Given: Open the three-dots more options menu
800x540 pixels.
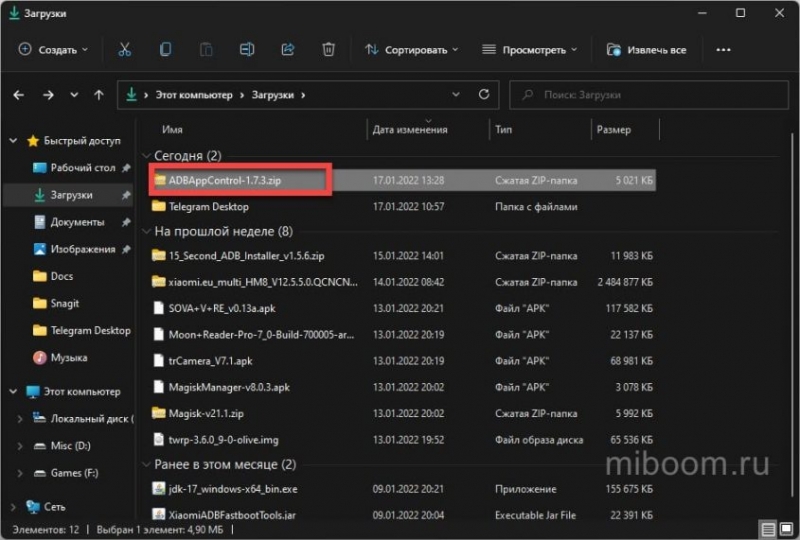Looking at the screenshot, I should tap(723, 50).
